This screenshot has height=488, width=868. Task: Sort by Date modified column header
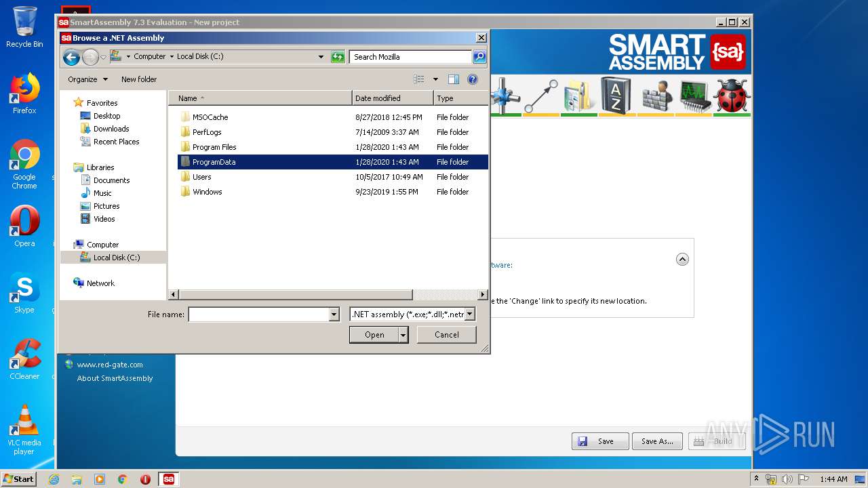pos(393,98)
